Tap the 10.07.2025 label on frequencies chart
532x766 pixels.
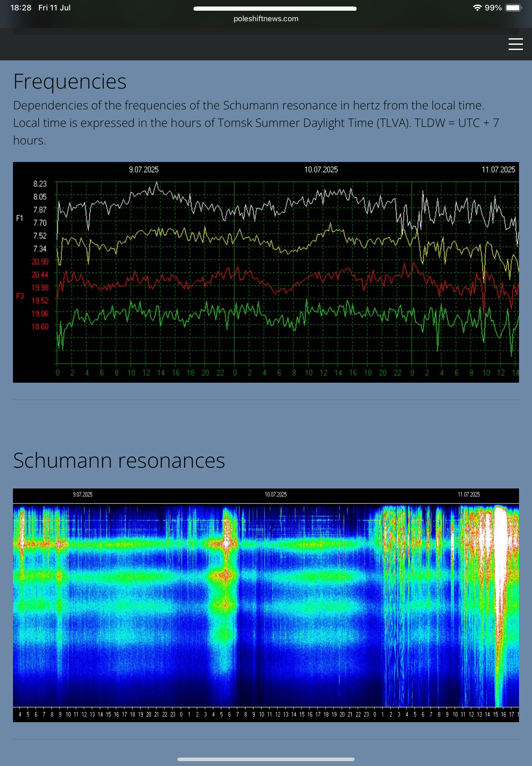coord(321,169)
